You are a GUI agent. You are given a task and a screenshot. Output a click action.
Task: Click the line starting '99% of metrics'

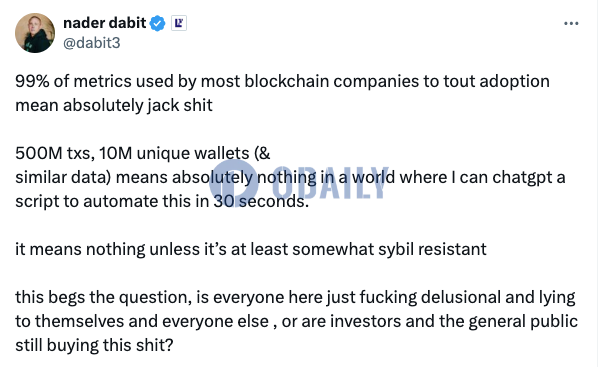click(282, 81)
